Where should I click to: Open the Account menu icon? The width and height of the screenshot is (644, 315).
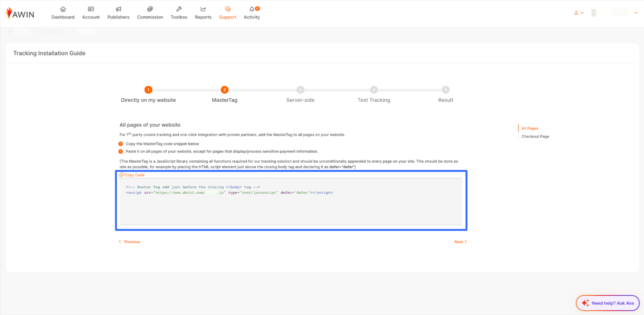[91, 9]
